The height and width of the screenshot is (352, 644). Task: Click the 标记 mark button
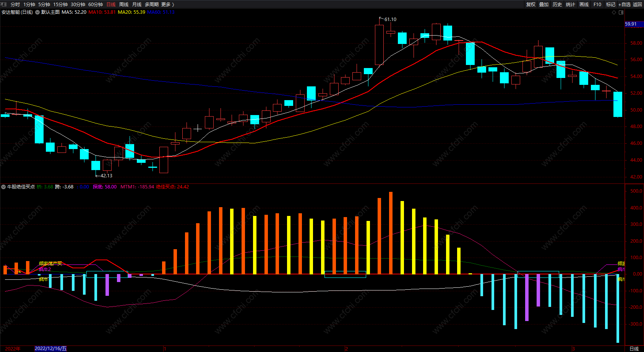click(x=611, y=4)
